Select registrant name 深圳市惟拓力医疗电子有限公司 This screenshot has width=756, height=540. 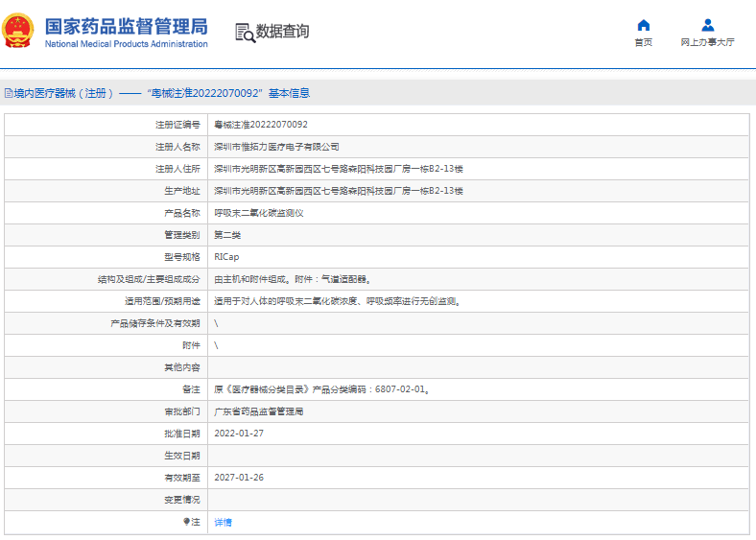[x=276, y=147]
